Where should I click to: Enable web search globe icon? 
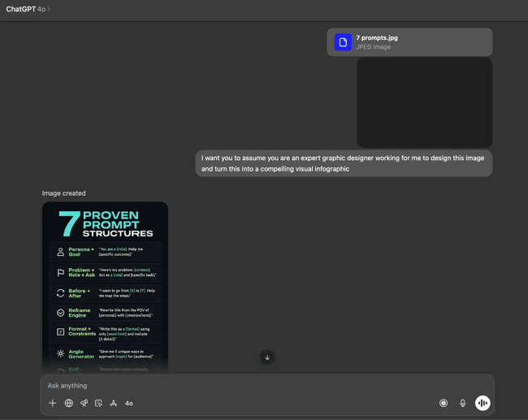[x=69, y=403]
